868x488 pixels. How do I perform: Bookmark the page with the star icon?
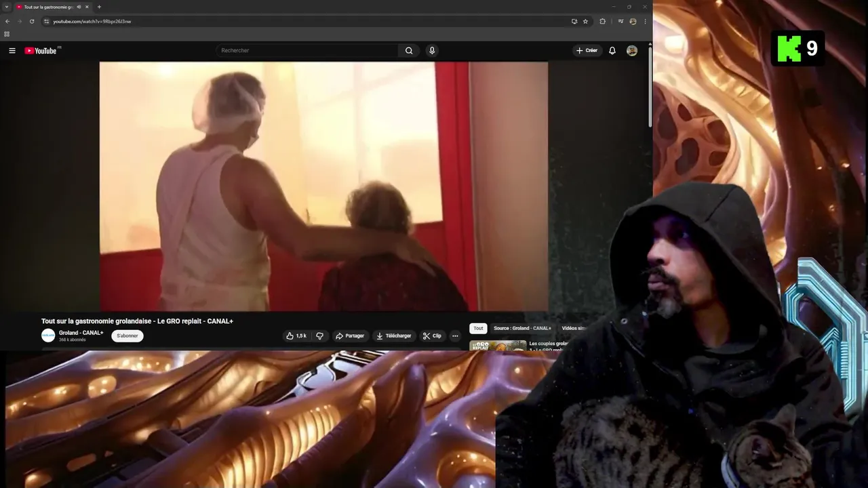click(585, 21)
